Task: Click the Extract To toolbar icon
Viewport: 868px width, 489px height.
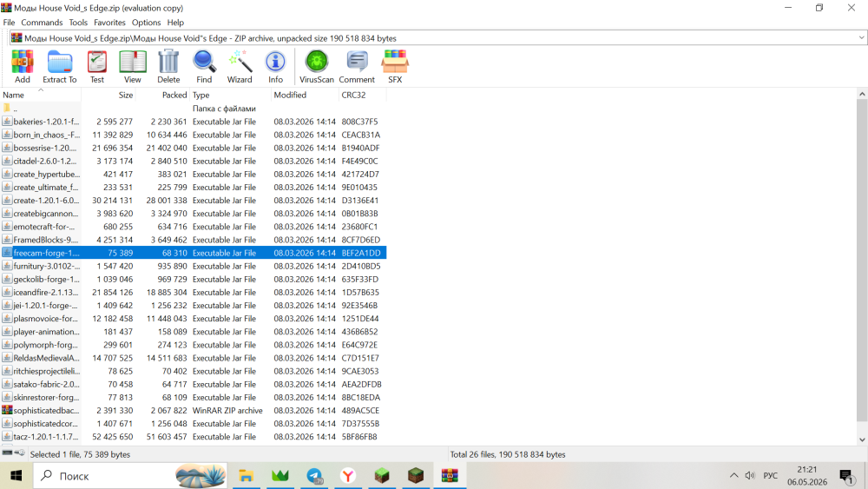Action: pos(59,67)
